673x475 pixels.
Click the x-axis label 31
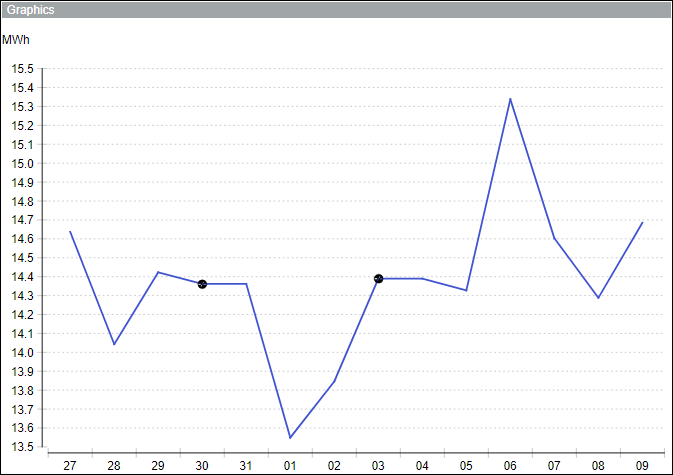[246, 465]
